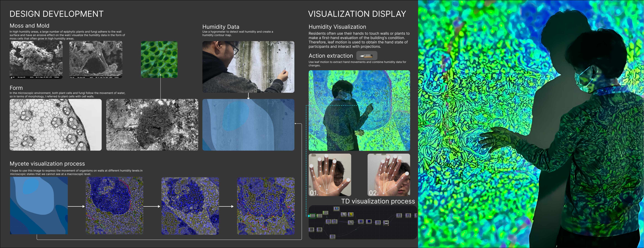Select the projection interaction photo under Action extraction
Screen dimensions: 644x248
(359, 110)
